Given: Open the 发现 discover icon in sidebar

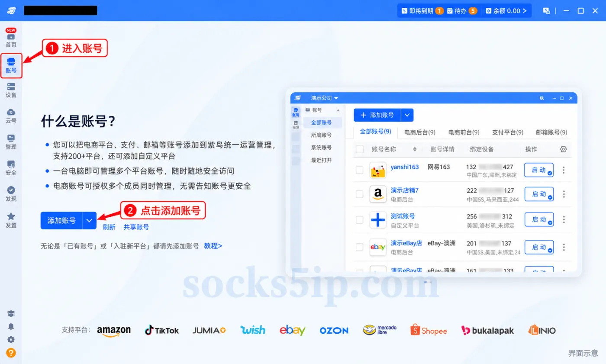Looking at the screenshot, I should tap(11, 194).
